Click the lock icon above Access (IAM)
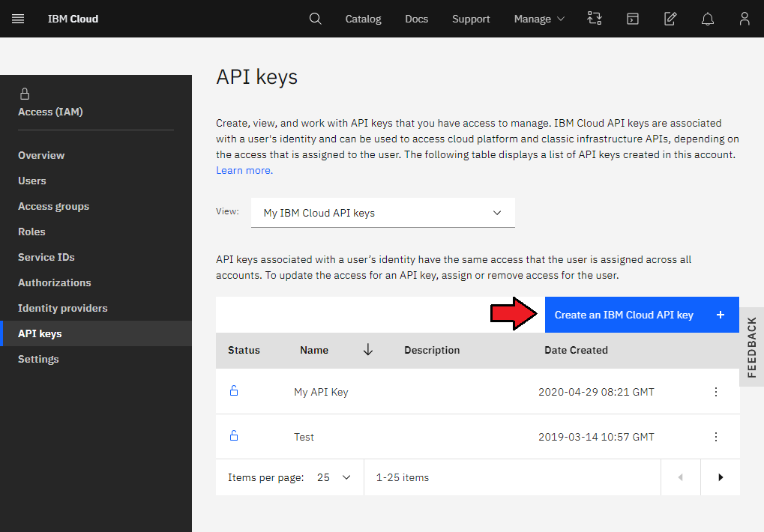 24,94
